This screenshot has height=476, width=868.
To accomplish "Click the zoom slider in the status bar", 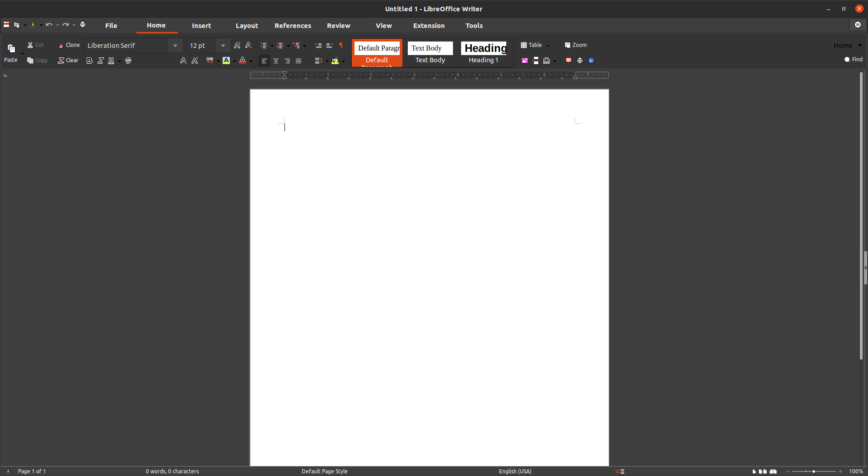I will tap(814, 471).
